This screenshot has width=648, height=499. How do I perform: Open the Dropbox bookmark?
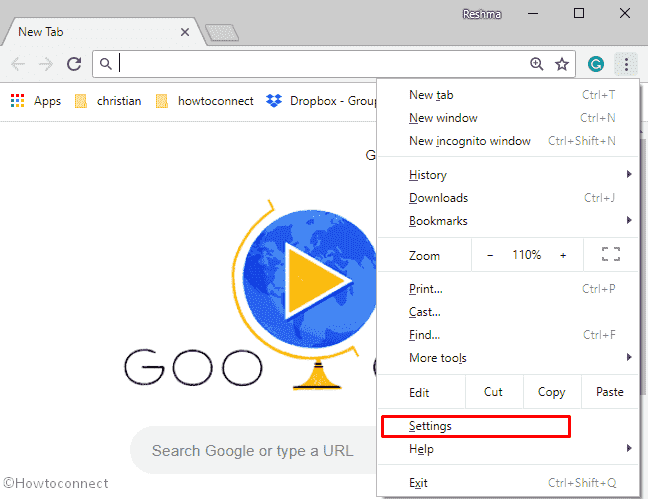click(x=321, y=101)
